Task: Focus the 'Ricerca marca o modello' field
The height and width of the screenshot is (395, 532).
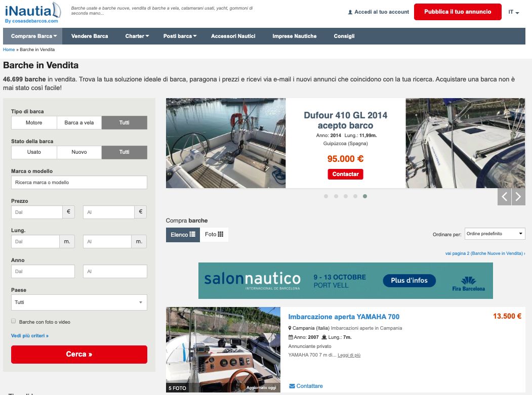Action: tap(79, 183)
